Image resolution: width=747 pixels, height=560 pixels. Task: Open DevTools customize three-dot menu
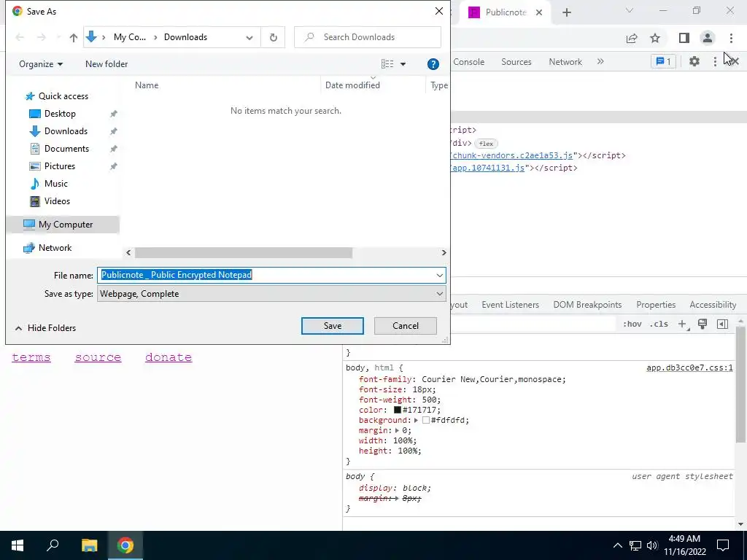click(x=715, y=61)
